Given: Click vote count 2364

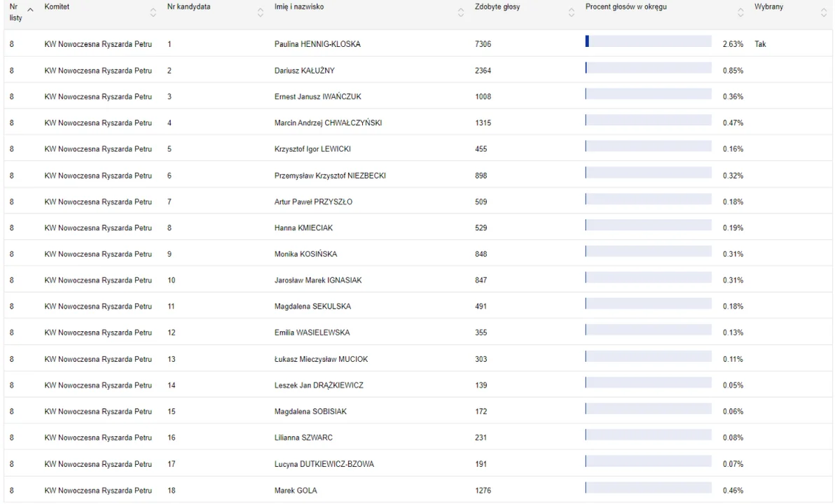Looking at the screenshot, I should click(483, 70).
